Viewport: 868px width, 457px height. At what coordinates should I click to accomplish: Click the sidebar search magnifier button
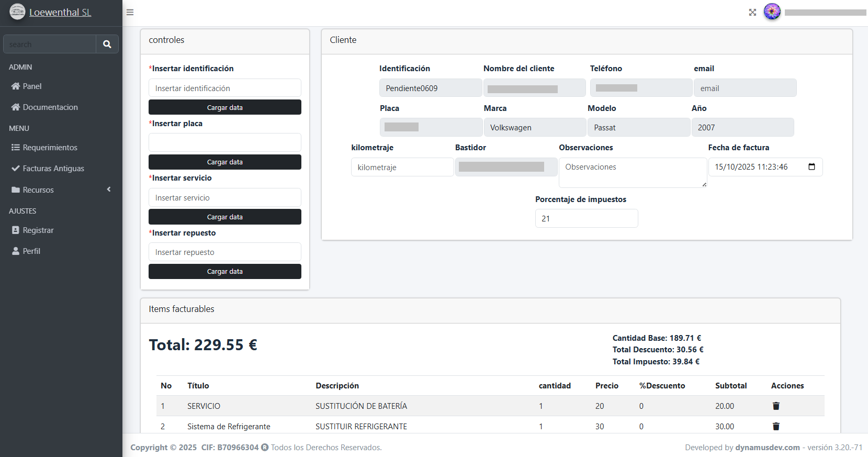(107, 44)
